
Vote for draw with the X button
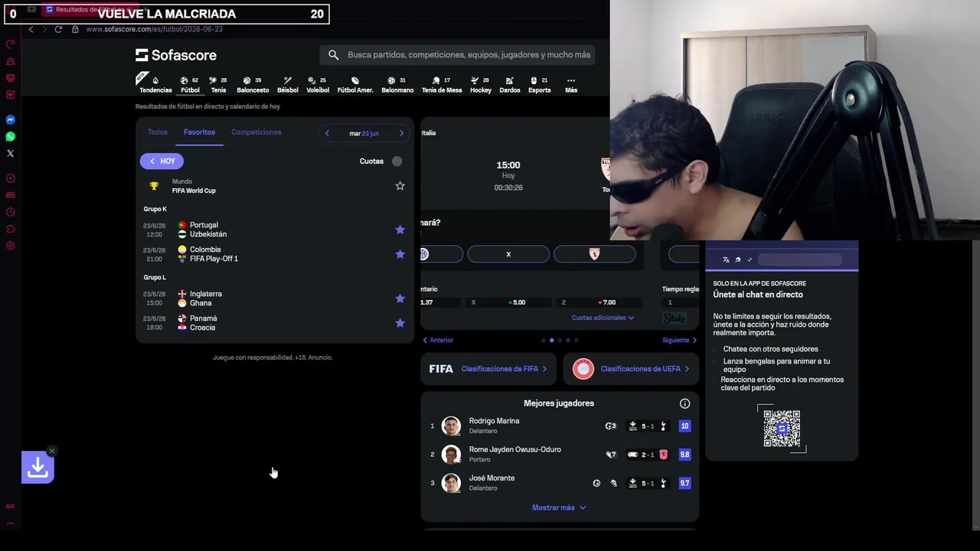508,254
